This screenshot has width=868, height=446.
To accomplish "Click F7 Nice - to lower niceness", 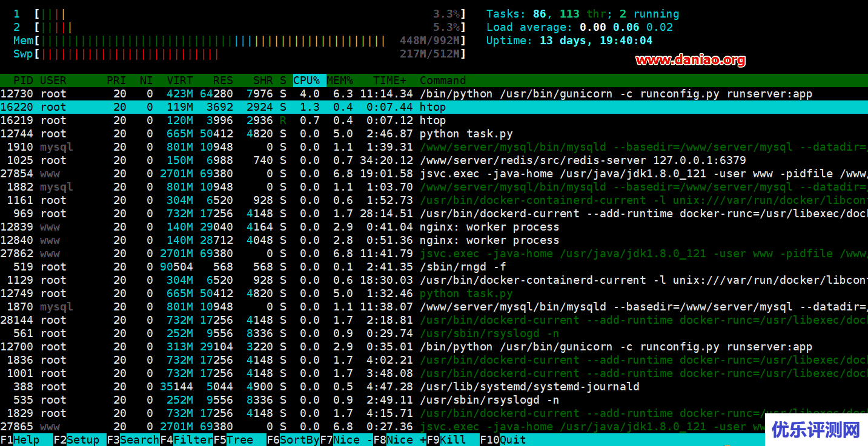I will tap(346, 440).
